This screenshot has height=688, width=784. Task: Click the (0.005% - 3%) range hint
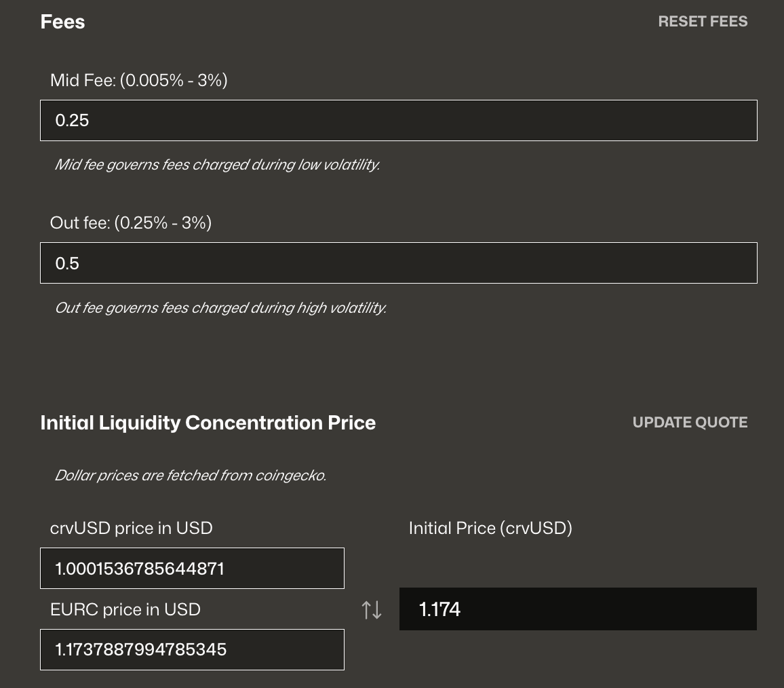(174, 81)
